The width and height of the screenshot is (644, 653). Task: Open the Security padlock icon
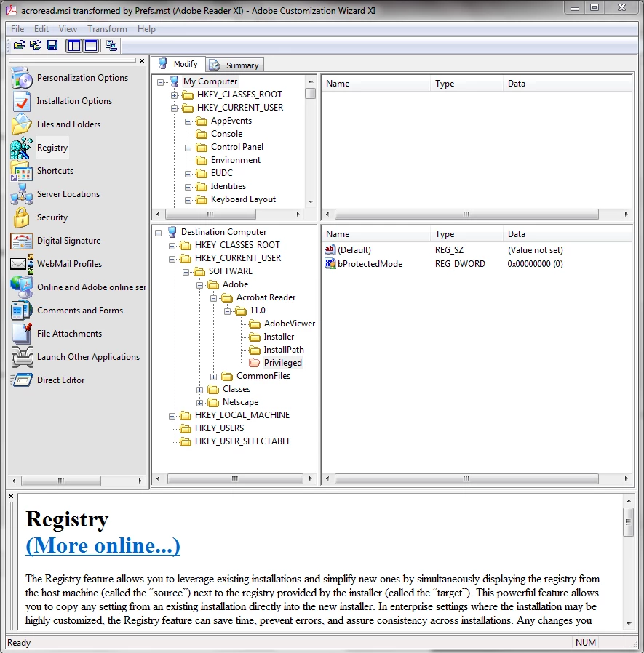tap(22, 218)
